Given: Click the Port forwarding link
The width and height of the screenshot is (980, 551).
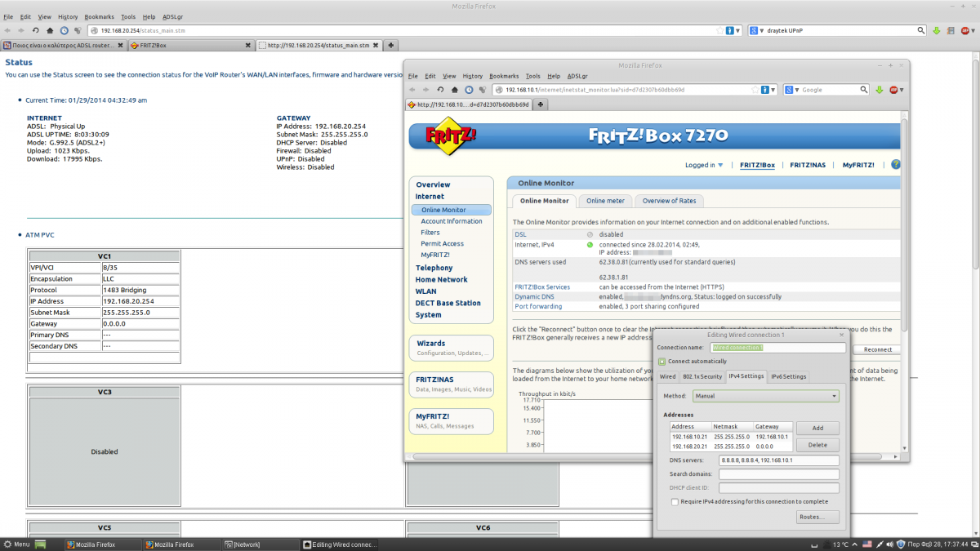Looking at the screenshot, I should [538, 306].
